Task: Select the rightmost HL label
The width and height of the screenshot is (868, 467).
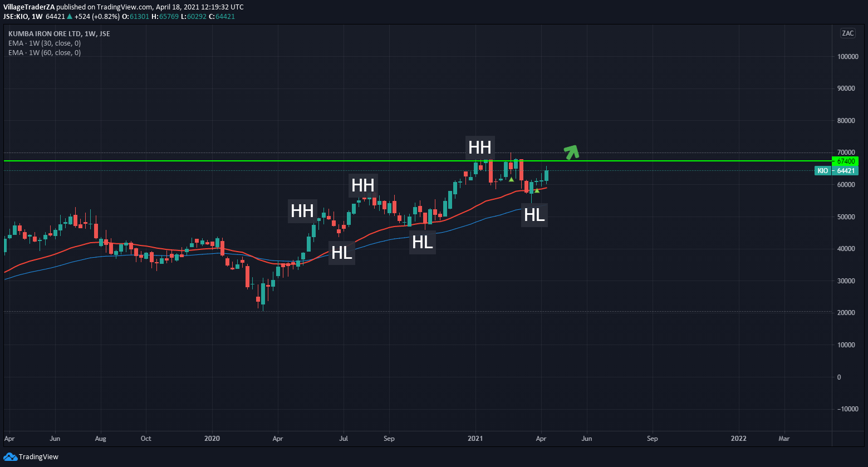Action: tap(534, 215)
